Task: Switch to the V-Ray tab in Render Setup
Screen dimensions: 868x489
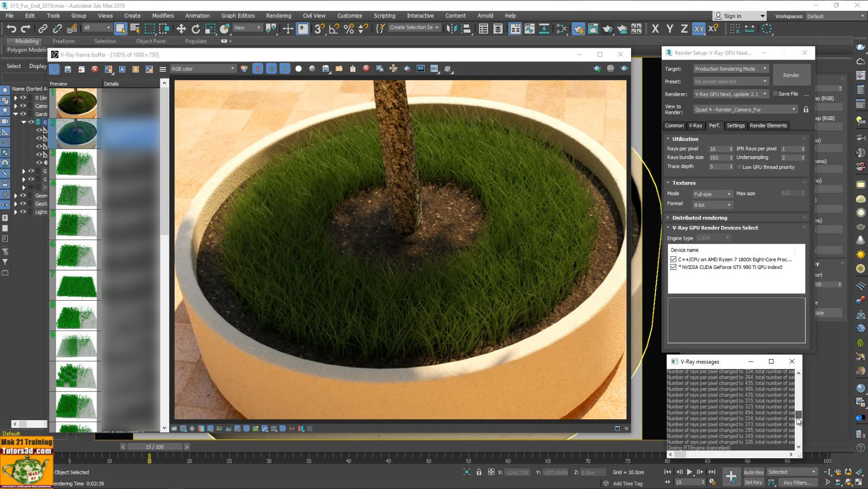Action: click(695, 125)
